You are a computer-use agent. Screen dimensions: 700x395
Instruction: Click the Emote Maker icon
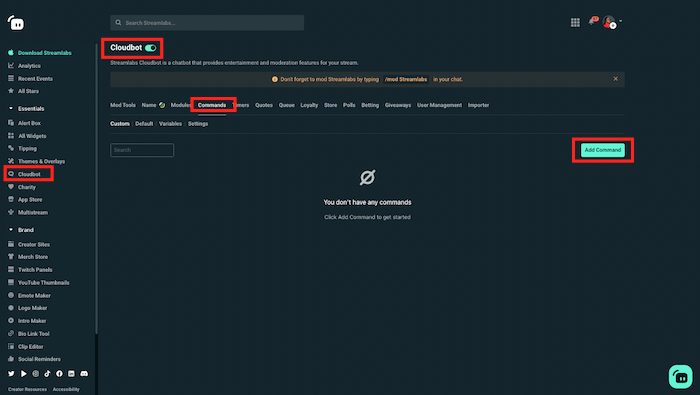click(x=11, y=295)
